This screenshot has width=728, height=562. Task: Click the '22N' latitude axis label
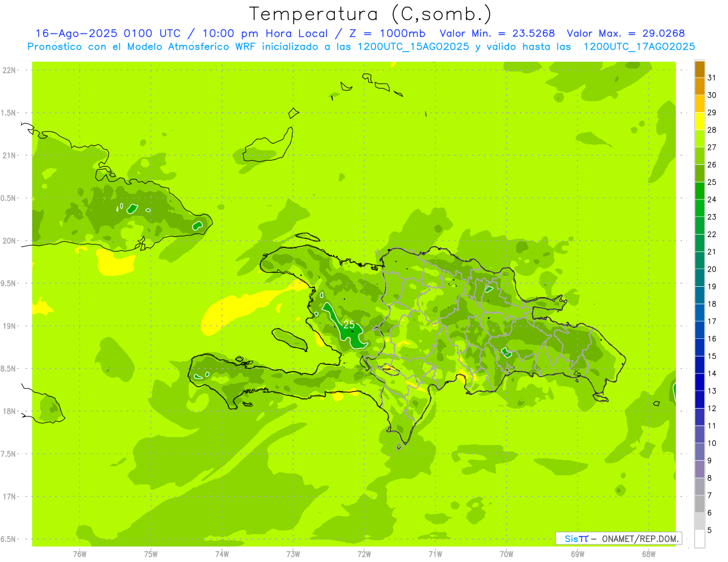coord(10,70)
